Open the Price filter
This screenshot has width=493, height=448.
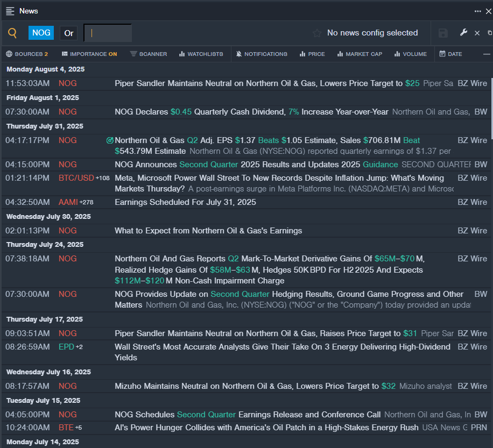tap(312, 54)
